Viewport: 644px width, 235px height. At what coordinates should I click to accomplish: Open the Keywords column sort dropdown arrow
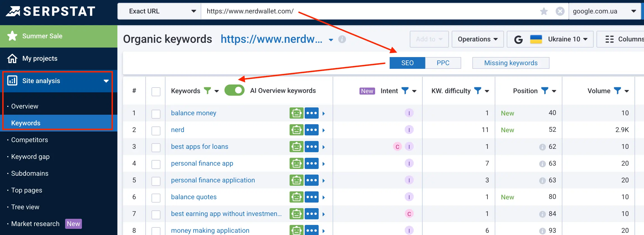tap(217, 91)
